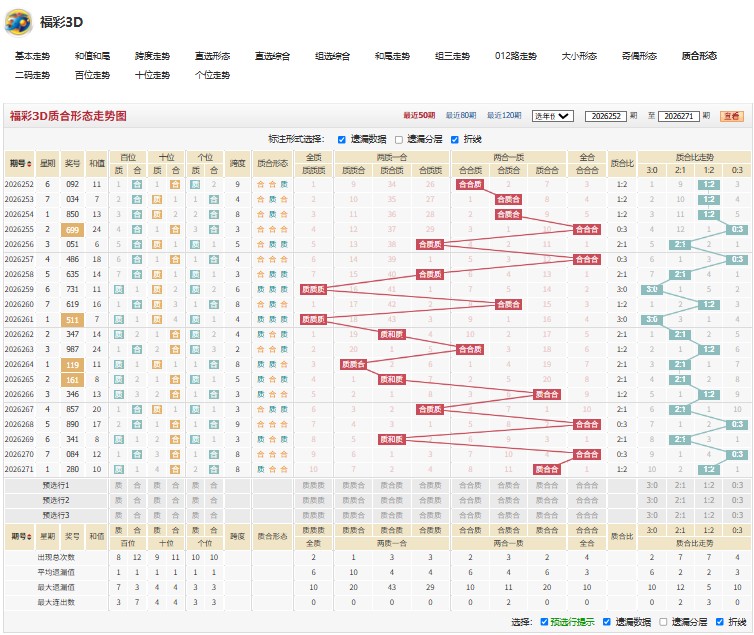Click the 福彩3D logo icon
Screen dimensions: 754x635
(18, 22)
